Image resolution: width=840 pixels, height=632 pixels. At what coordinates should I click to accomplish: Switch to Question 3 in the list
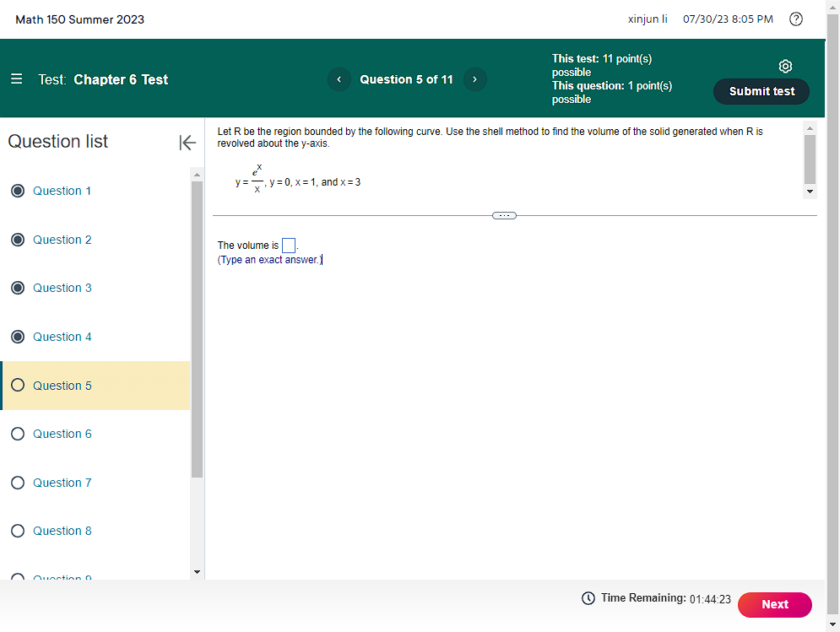click(x=63, y=288)
